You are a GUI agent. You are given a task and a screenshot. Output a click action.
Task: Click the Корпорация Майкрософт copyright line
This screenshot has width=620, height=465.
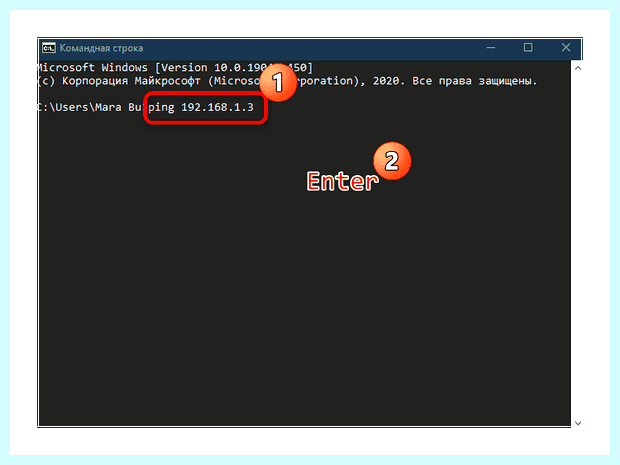click(x=287, y=81)
